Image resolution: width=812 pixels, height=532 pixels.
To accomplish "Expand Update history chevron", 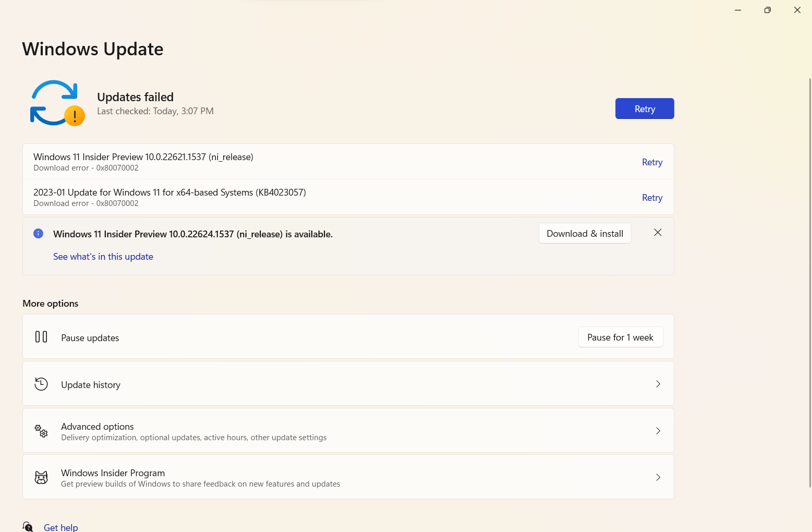I will 658,384.
